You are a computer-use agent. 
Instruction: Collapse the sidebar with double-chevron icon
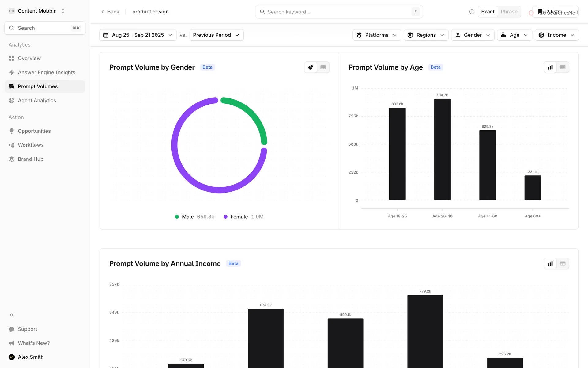pos(12,315)
